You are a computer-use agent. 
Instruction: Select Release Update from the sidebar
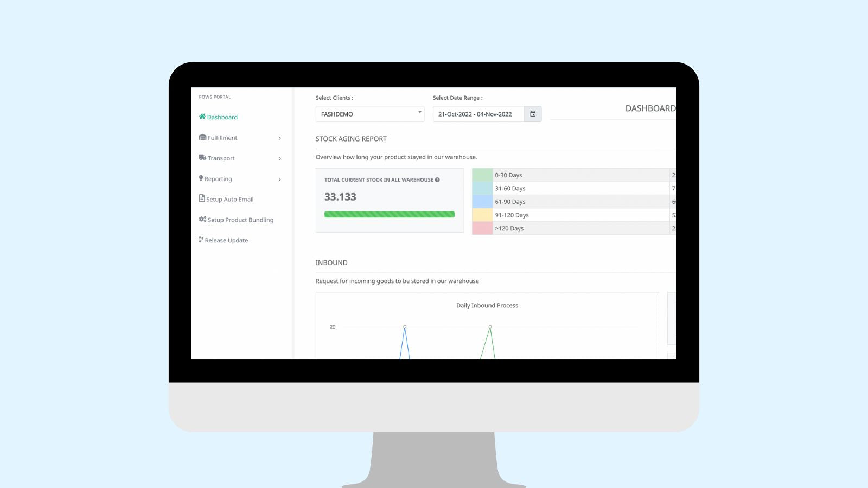tap(227, 240)
